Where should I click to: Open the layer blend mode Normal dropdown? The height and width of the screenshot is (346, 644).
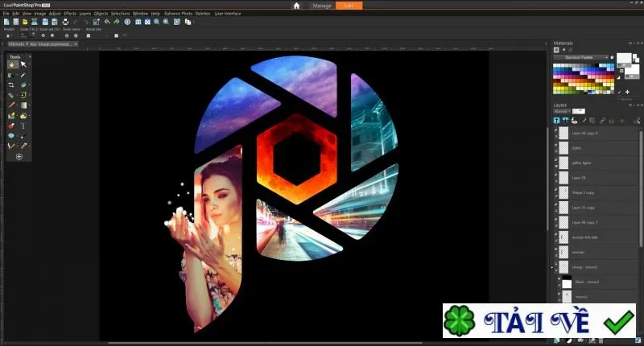click(561, 111)
